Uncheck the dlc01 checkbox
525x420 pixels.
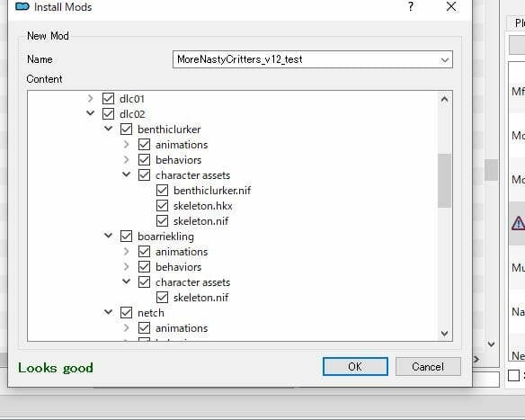point(108,98)
